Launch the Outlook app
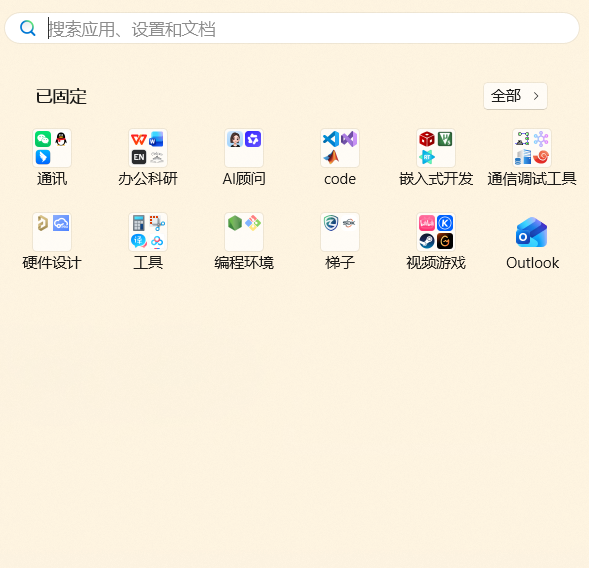 click(x=532, y=232)
